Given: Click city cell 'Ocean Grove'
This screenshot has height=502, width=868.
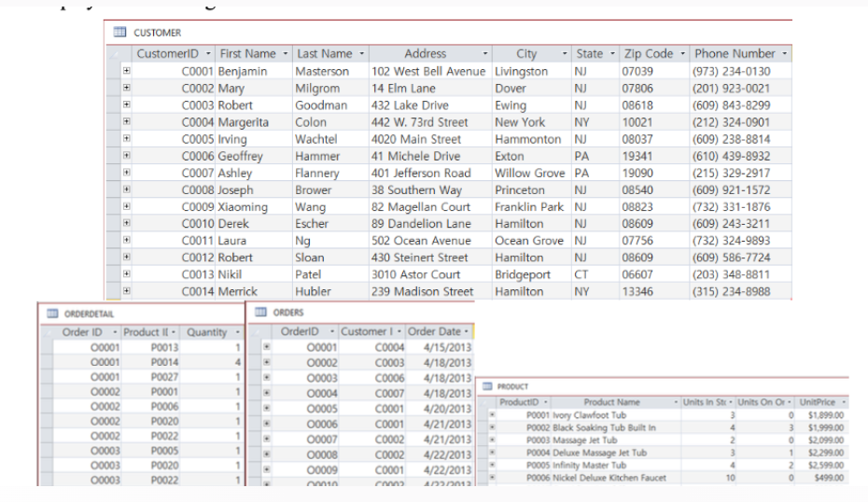Looking at the screenshot, I should [x=531, y=241].
